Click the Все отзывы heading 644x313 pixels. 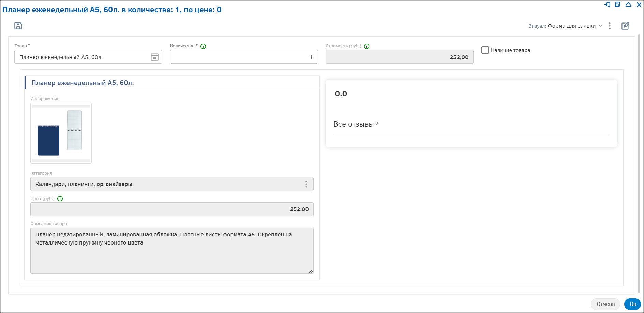coord(354,124)
